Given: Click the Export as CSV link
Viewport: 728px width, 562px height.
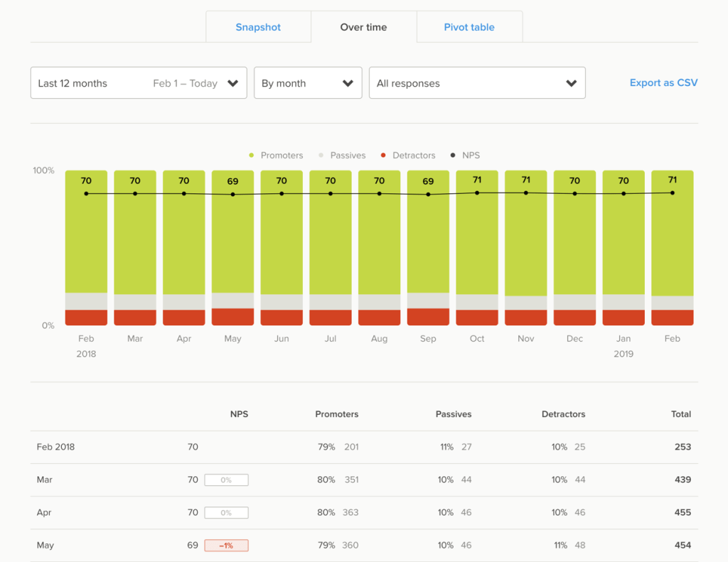Looking at the screenshot, I should (663, 82).
